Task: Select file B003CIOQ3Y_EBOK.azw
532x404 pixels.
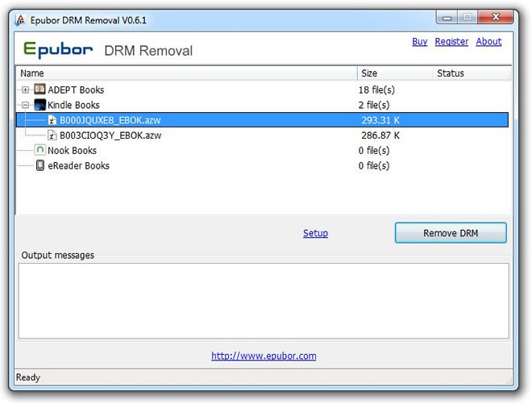Action: pos(110,135)
